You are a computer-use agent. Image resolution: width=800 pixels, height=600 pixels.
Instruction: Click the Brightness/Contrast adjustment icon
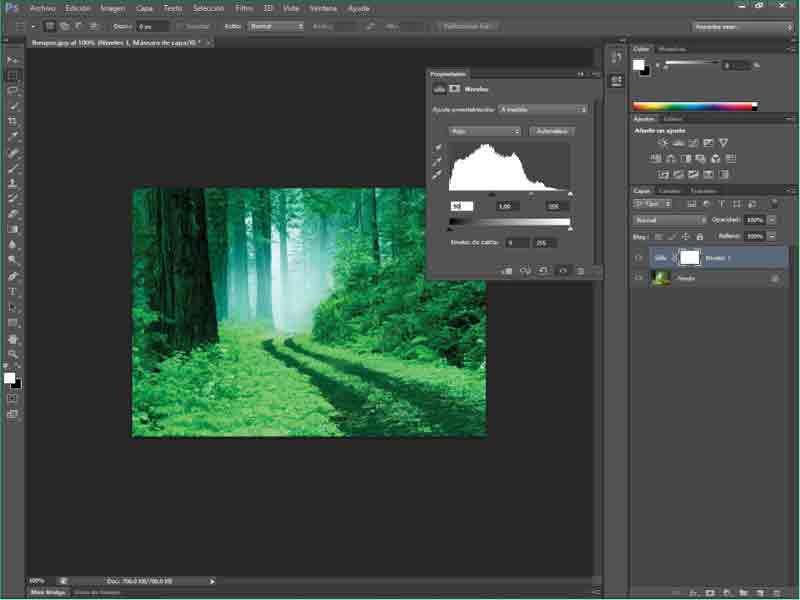(x=663, y=143)
